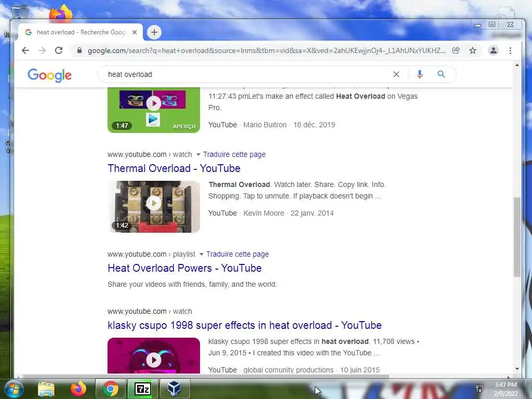Play the 1:47 Heat Overload Vegas video thumbnail
Screen dimensions: 532x399
coord(154,110)
